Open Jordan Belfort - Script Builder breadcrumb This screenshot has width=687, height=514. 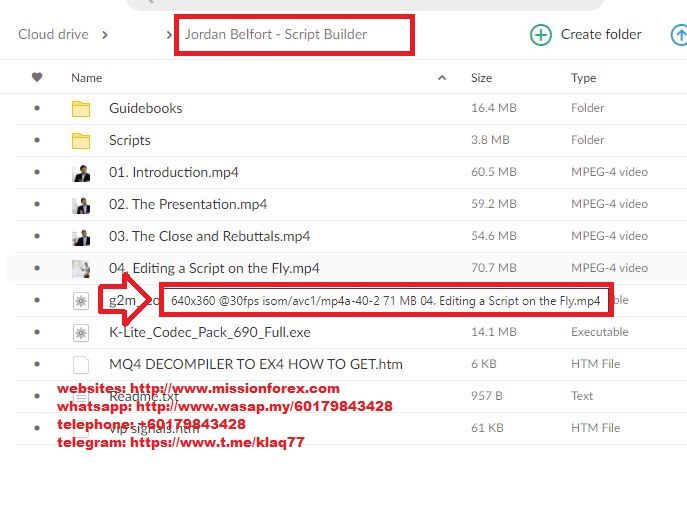point(276,34)
